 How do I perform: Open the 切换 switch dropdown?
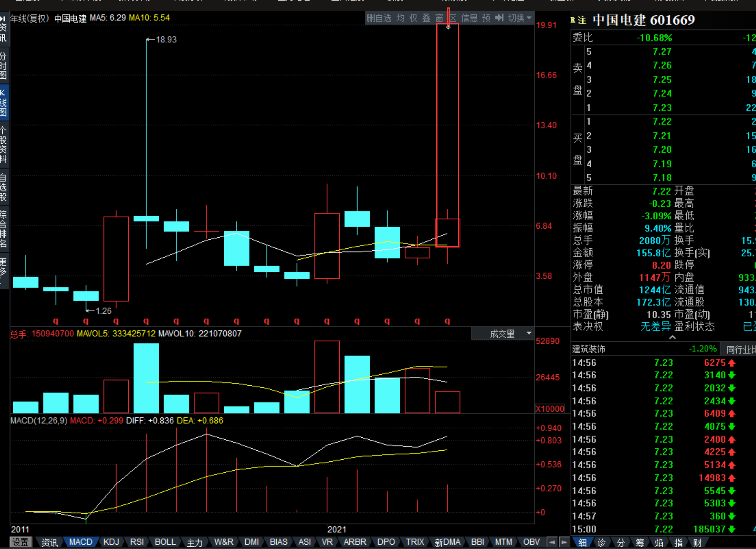(520, 18)
